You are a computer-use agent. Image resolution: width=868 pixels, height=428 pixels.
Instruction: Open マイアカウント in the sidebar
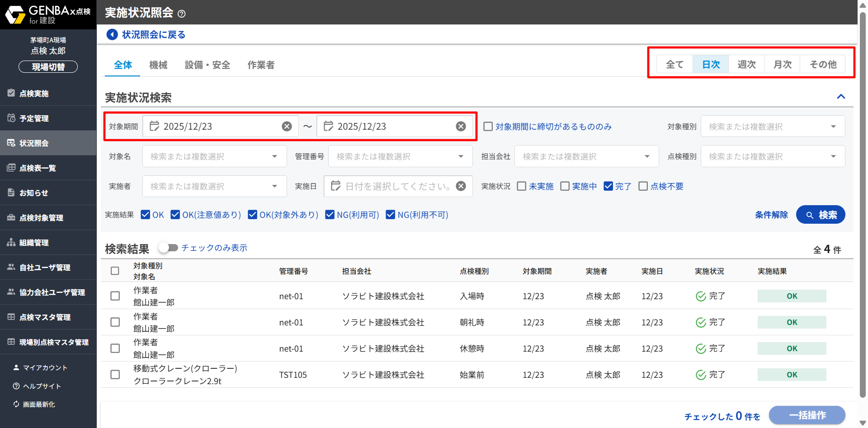click(45, 368)
